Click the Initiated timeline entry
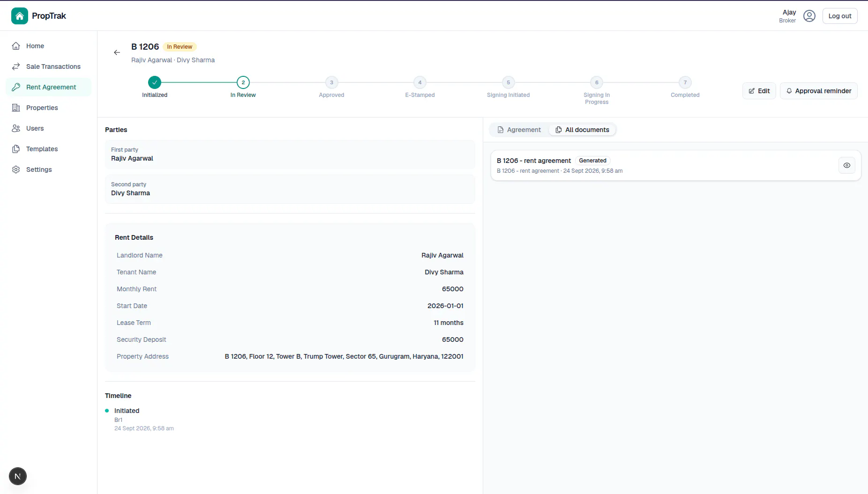The width and height of the screenshot is (868, 494). (127, 411)
